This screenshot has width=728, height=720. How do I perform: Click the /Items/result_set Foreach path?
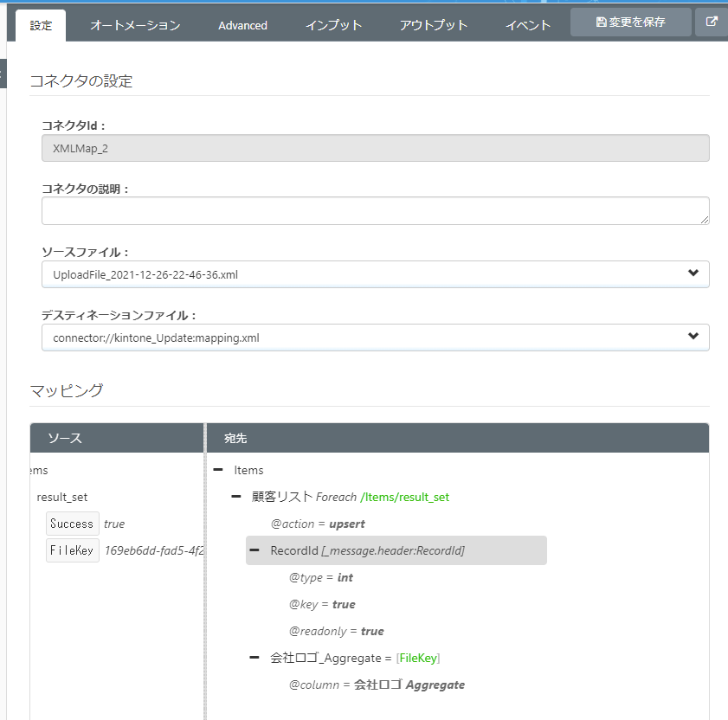404,497
